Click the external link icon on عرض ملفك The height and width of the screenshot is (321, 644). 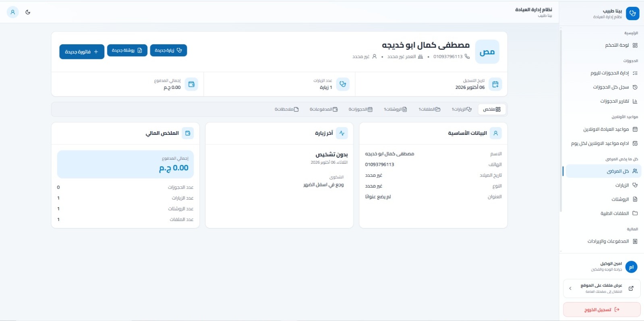pyautogui.click(x=631, y=288)
